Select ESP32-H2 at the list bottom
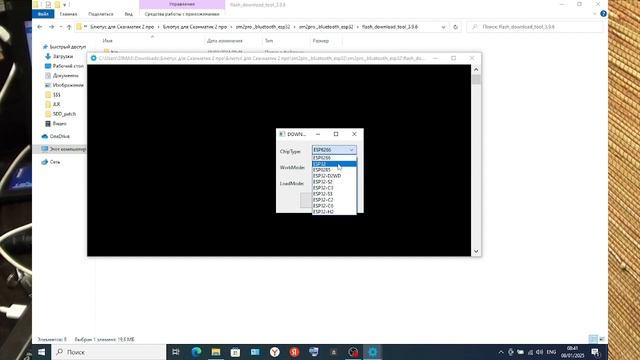Screen dimensions: 640x360 coord(334,212)
